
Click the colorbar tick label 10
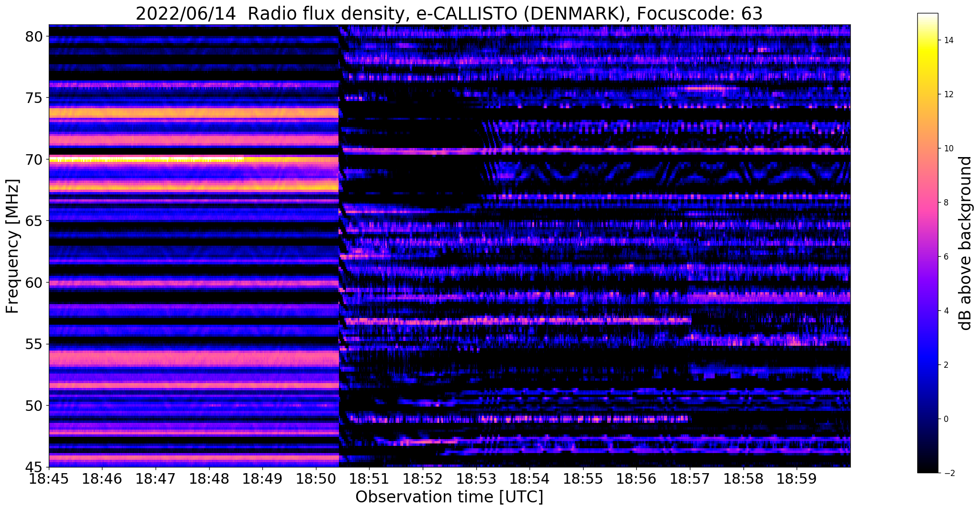pos(948,148)
